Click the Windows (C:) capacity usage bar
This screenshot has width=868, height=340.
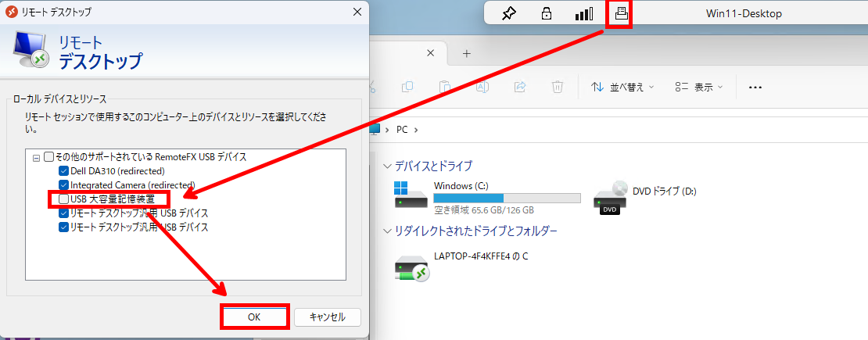(x=507, y=199)
